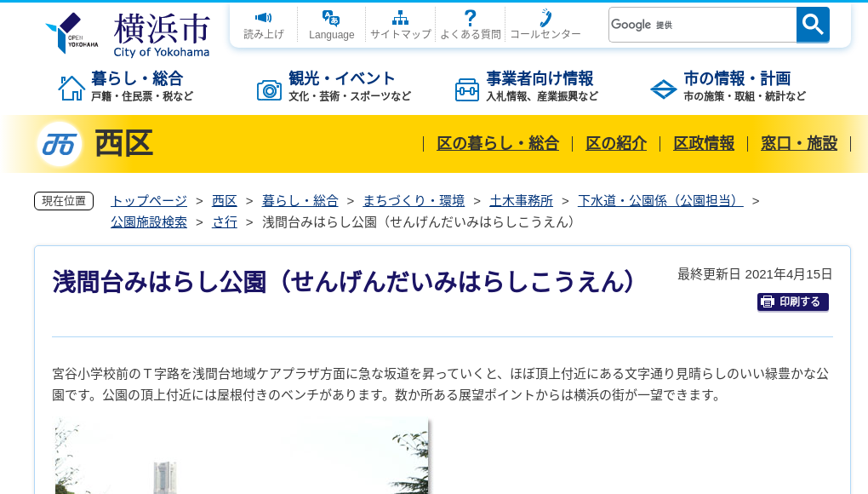Open the 区の暮らし・総合 navigation menu
The height and width of the screenshot is (494, 868).
pyautogui.click(x=498, y=144)
